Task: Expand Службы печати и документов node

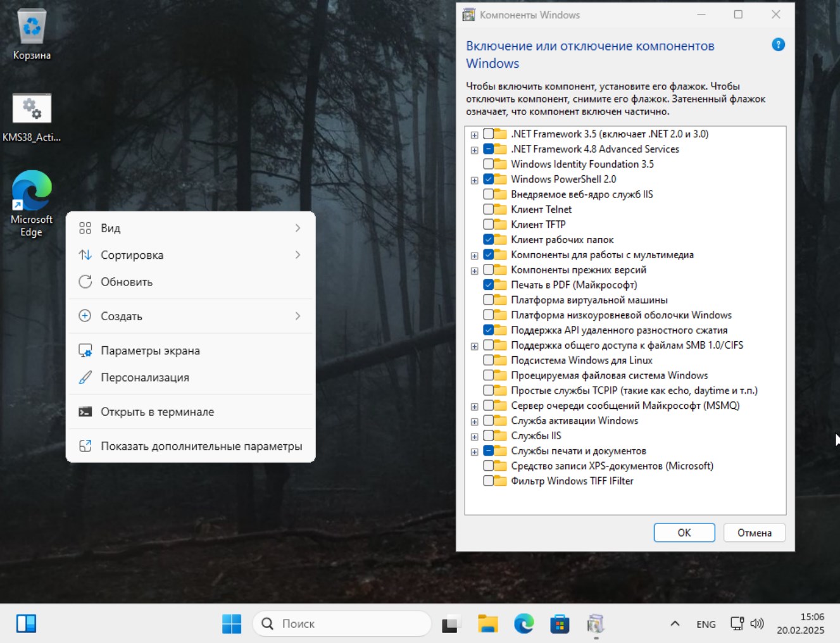Action: click(x=474, y=452)
